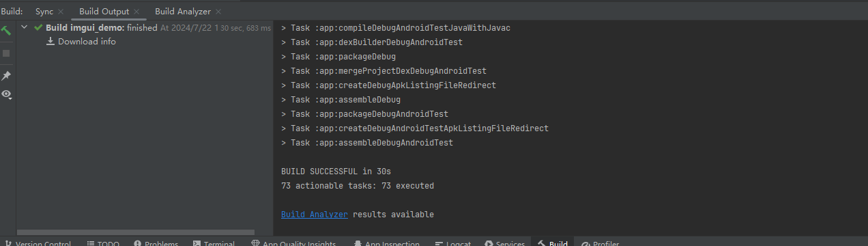This screenshot has height=246, width=868.
Task: Close the Build Analyzer tab
Action: [x=218, y=12]
